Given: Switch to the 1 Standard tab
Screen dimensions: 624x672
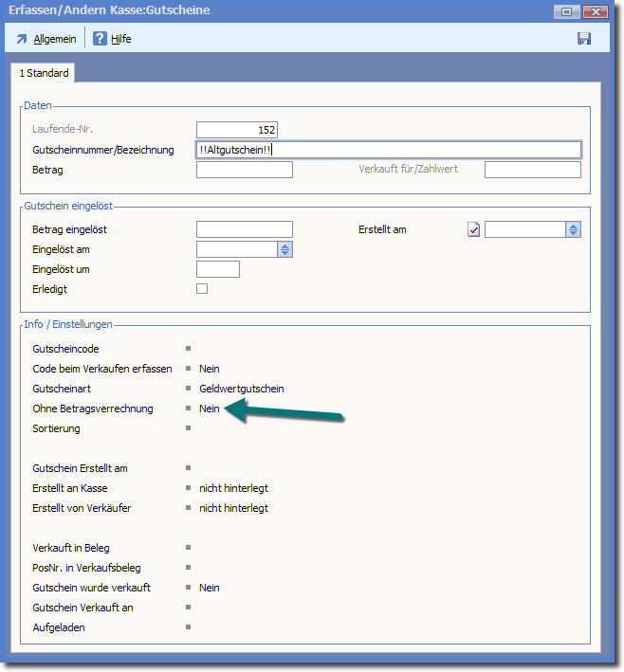Looking at the screenshot, I should 44,73.
